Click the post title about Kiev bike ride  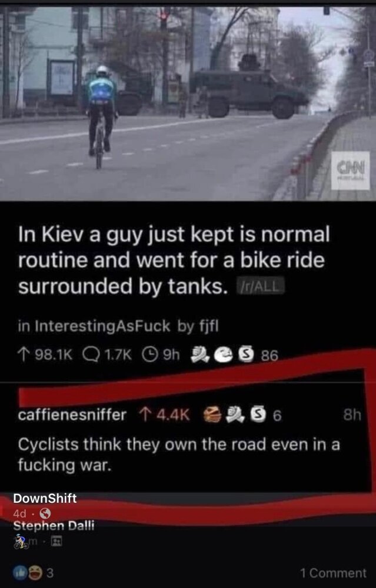[x=174, y=260]
